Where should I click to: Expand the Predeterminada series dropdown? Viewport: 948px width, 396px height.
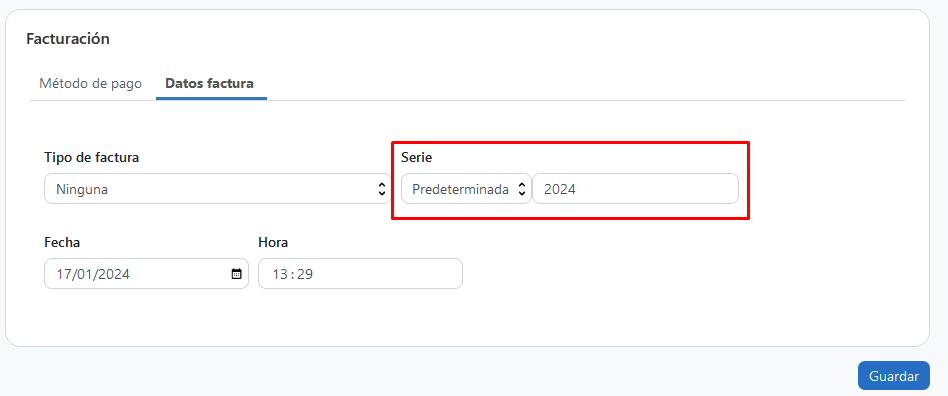(466, 189)
